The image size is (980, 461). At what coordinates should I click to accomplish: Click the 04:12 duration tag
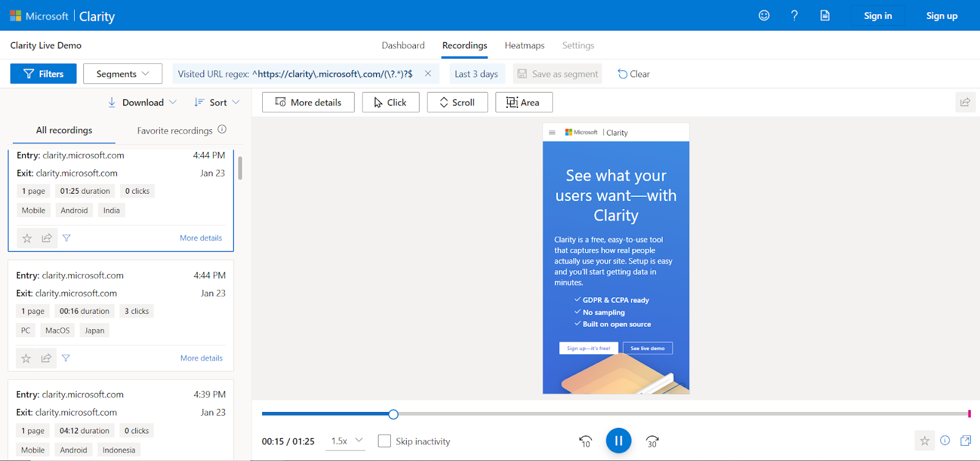pyautogui.click(x=85, y=431)
